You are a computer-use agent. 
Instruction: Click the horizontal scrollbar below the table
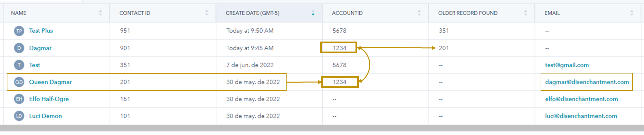[x=322, y=128]
